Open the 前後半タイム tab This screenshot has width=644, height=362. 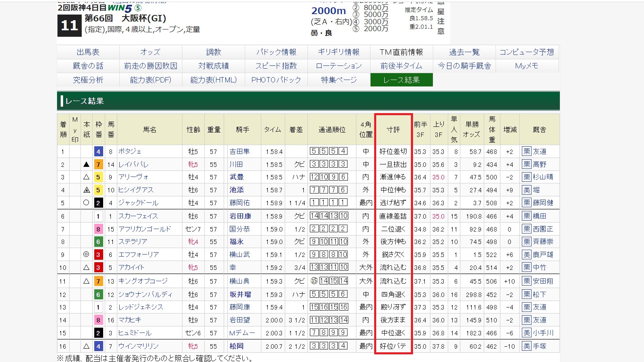[402, 66]
